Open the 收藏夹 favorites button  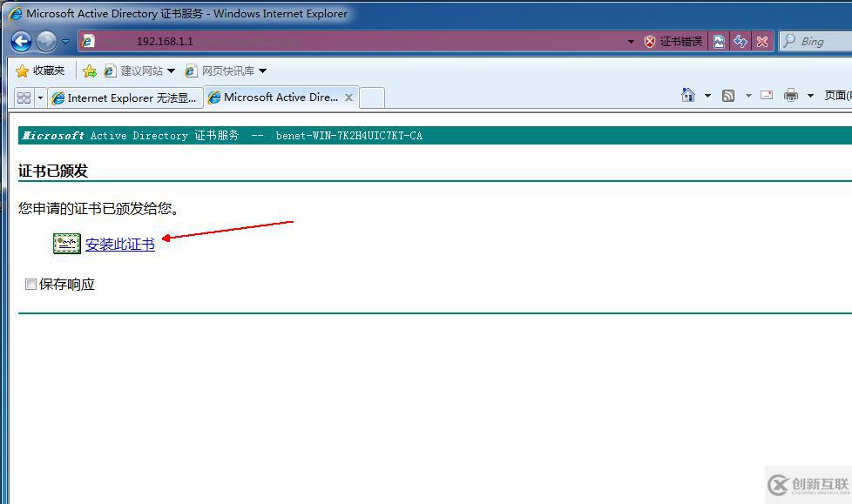[41, 71]
